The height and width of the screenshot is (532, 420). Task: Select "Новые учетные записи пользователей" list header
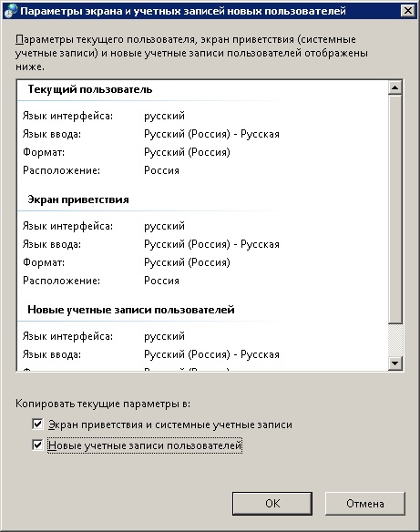pos(131,310)
